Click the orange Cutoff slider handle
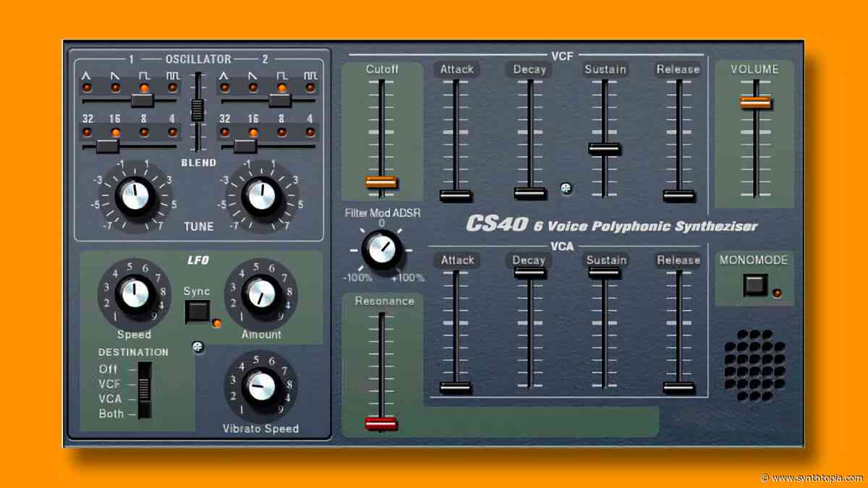The height and width of the screenshot is (488, 868). point(381,182)
